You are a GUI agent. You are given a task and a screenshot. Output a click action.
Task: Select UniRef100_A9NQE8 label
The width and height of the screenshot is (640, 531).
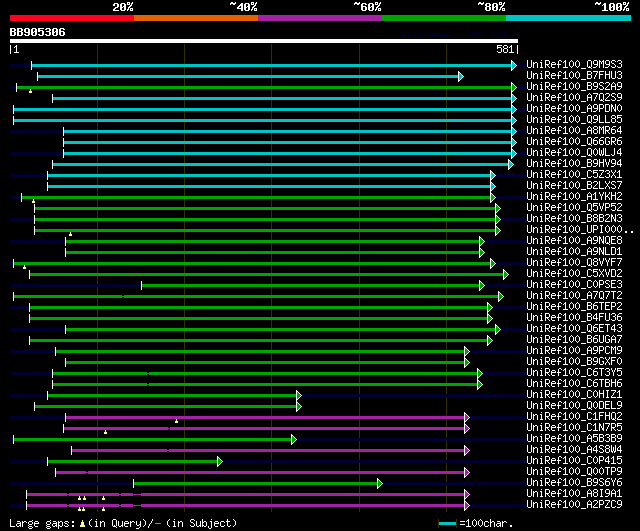tap(574, 241)
